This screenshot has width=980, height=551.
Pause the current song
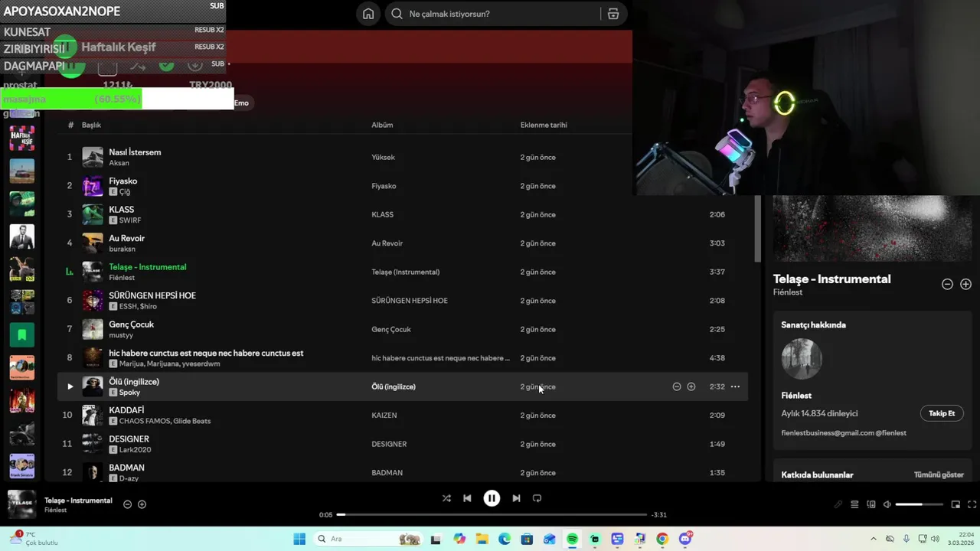tap(492, 498)
